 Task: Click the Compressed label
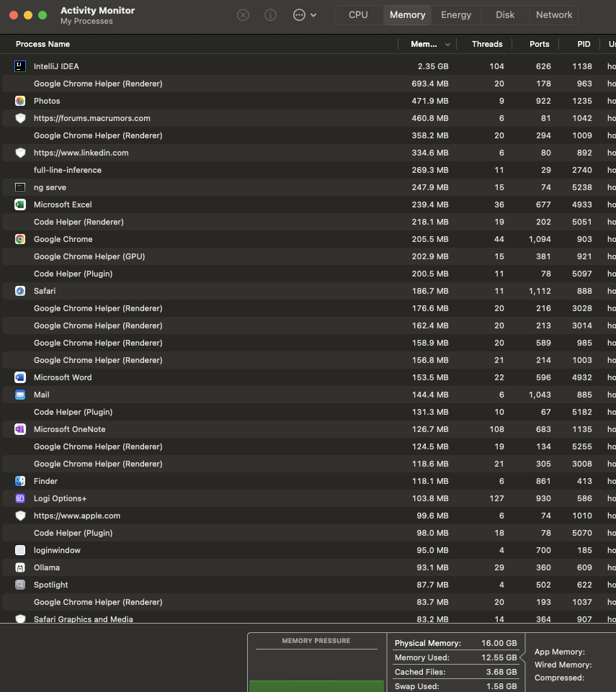tap(560, 678)
